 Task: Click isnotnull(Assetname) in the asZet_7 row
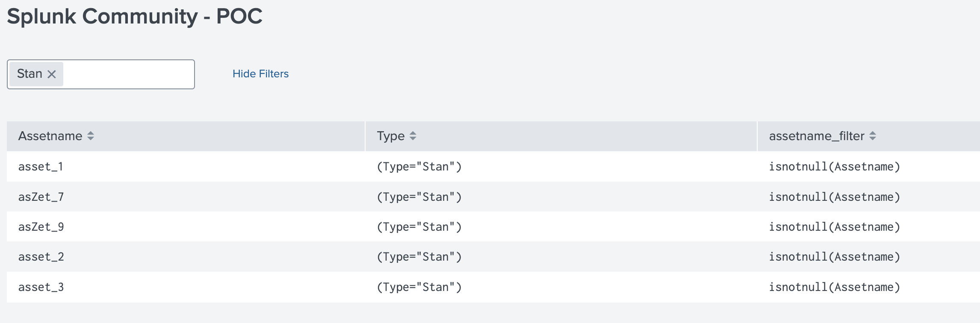(x=834, y=197)
